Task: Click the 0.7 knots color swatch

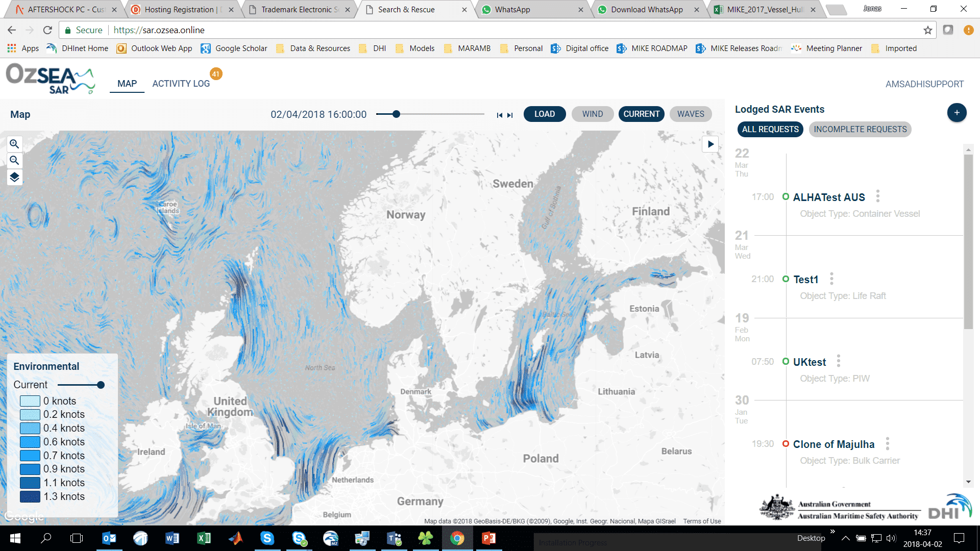Action: (30, 456)
